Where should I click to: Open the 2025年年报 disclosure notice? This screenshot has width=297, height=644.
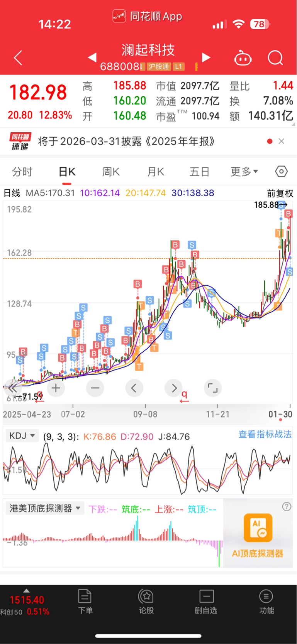(126, 142)
